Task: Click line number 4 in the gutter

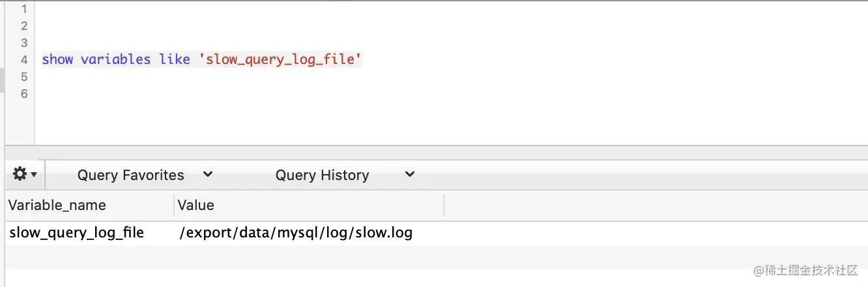Action: click(24, 59)
